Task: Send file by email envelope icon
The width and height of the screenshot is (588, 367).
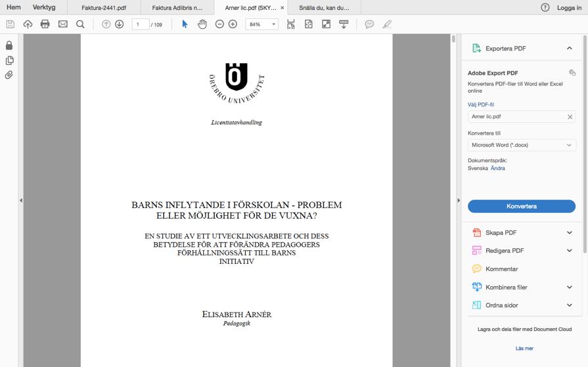Action: click(x=63, y=24)
